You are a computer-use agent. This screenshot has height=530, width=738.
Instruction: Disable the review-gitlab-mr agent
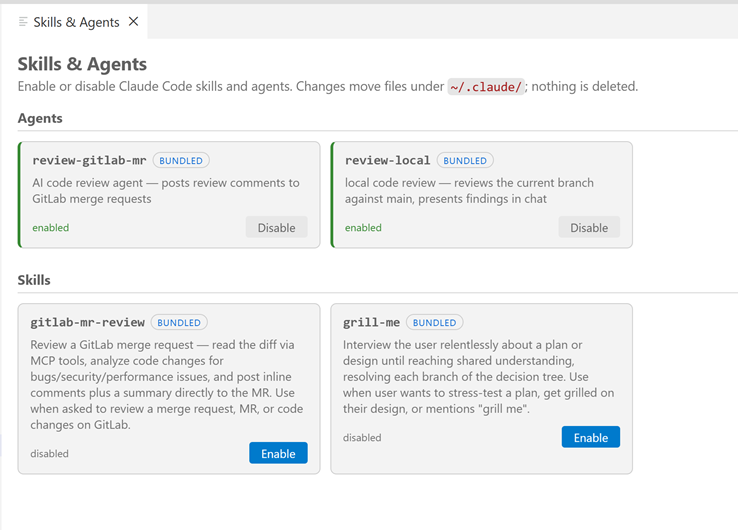(276, 227)
